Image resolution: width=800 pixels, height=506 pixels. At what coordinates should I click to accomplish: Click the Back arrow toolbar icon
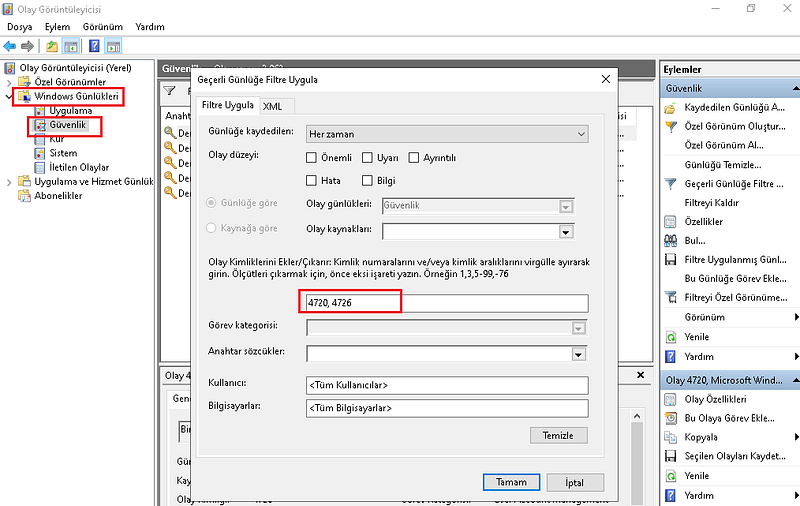(9, 46)
